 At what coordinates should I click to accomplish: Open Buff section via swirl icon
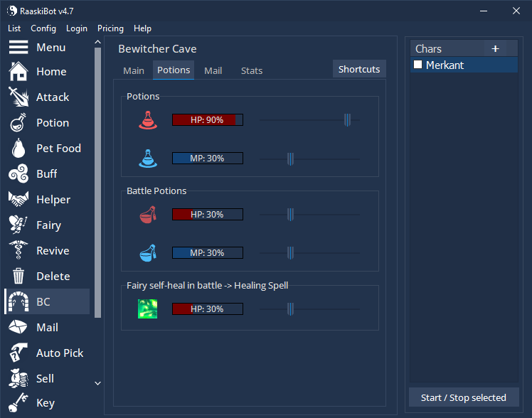pos(18,173)
